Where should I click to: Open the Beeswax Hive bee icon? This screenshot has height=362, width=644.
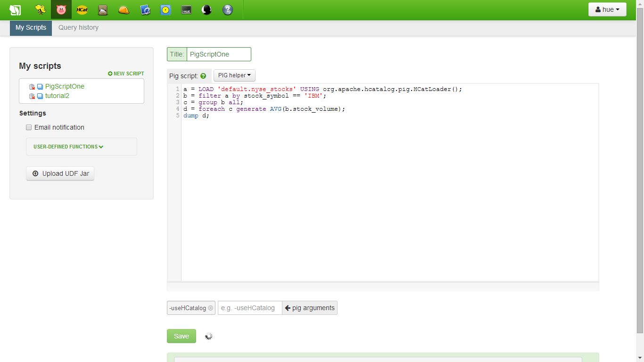[x=41, y=9]
